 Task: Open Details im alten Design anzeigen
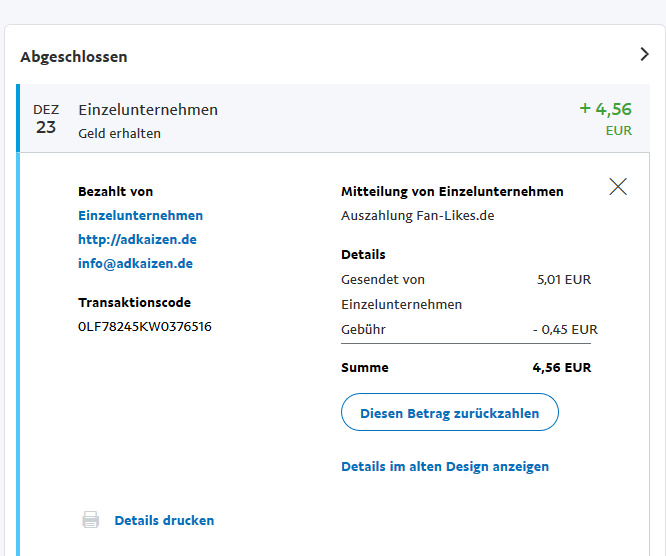click(x=444, y=466)
